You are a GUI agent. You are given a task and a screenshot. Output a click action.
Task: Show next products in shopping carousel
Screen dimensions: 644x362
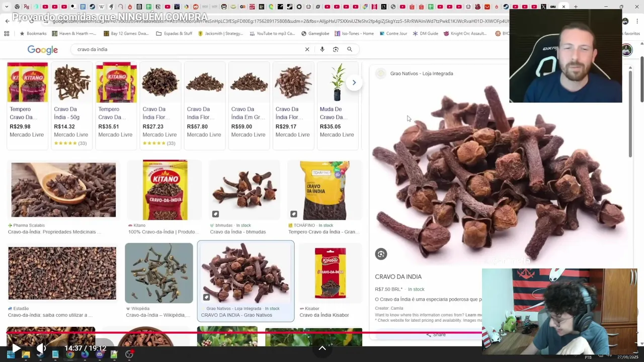pos(354,82)
